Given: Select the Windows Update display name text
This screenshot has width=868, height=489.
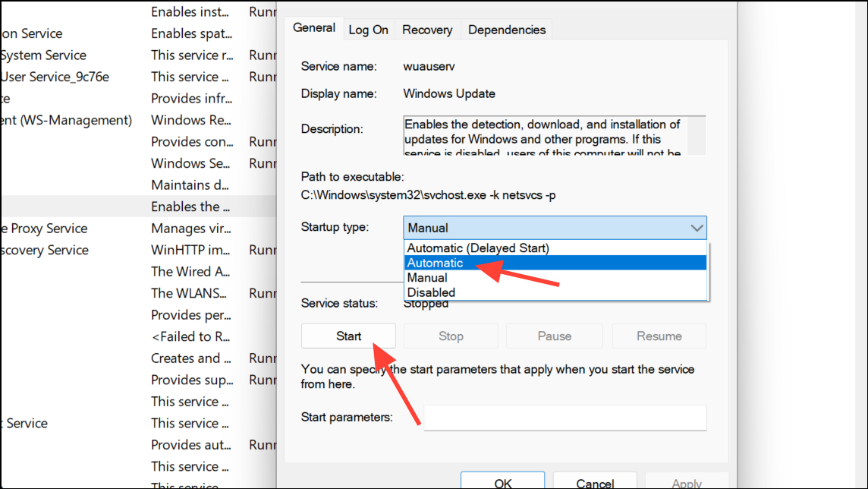Looking at the screenshot, I should click(x=449, y=93).
